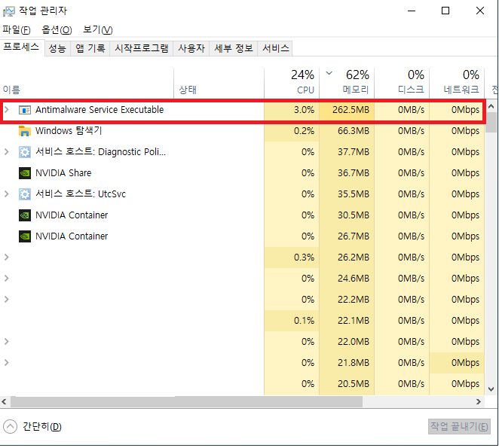
Task: Sort by the 디스크 column header
Action: click(402, 82)
